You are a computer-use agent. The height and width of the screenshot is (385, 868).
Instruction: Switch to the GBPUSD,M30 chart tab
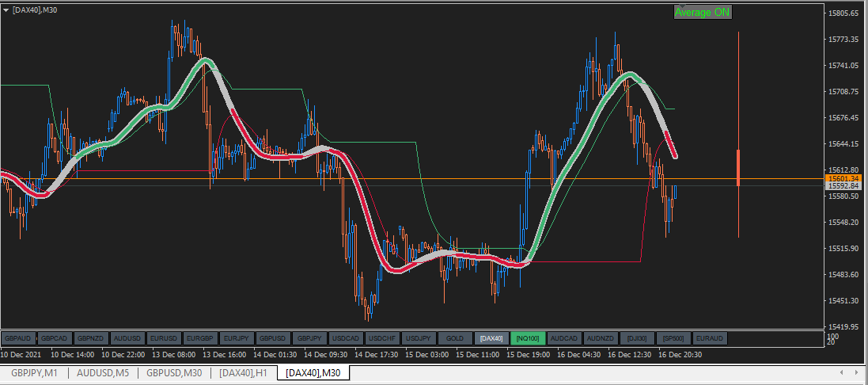point(174,373)
